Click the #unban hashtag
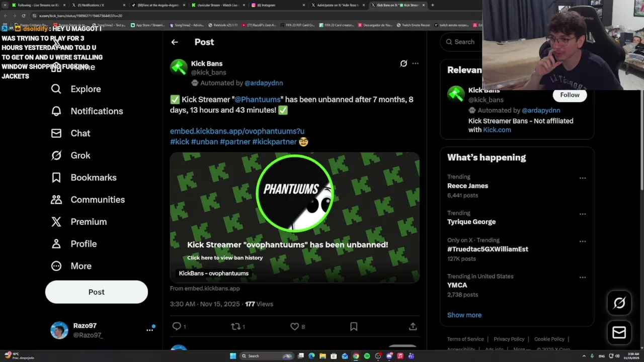The height and width of the screenshot is (362, 644). coord(204,142)
